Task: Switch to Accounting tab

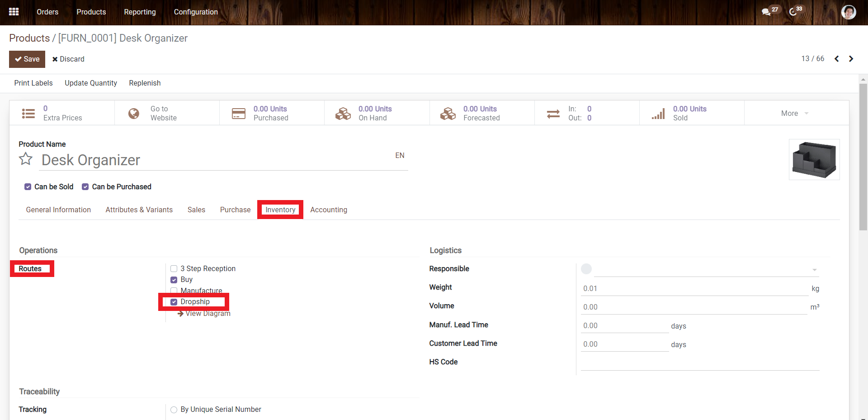Action: click(x=329, y=210)
